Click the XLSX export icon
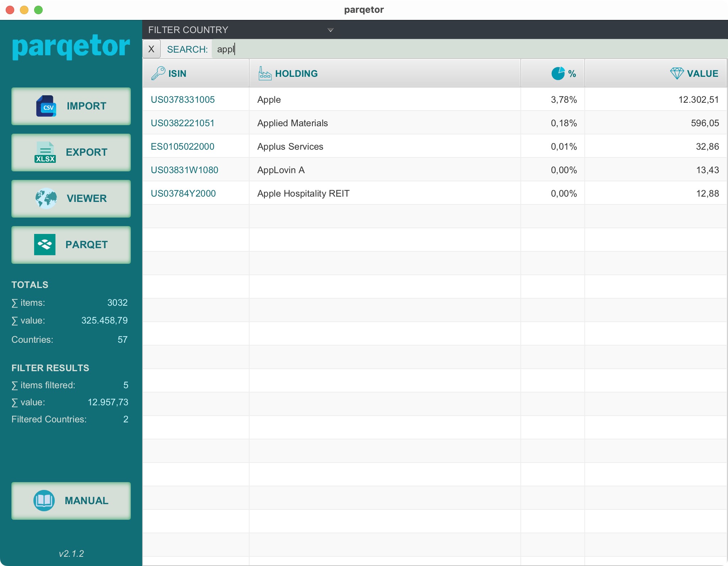The image size is (728, 566). click(45, 152)
